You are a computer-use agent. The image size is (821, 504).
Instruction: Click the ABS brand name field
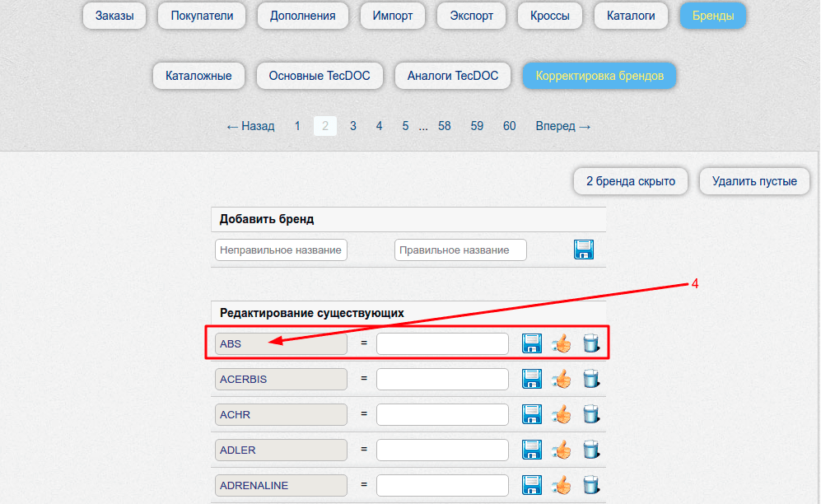pos(281,344)
